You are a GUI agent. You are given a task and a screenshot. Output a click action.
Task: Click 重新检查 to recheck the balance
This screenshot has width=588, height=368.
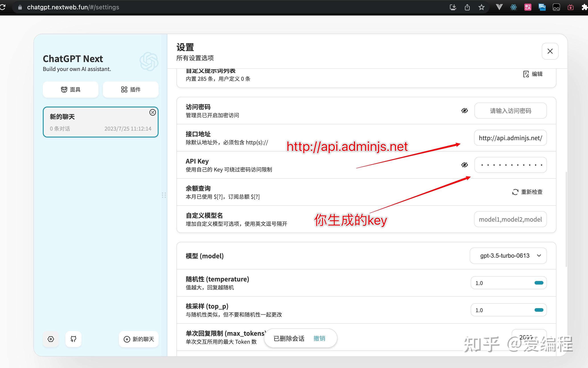(x=527, y=192)
